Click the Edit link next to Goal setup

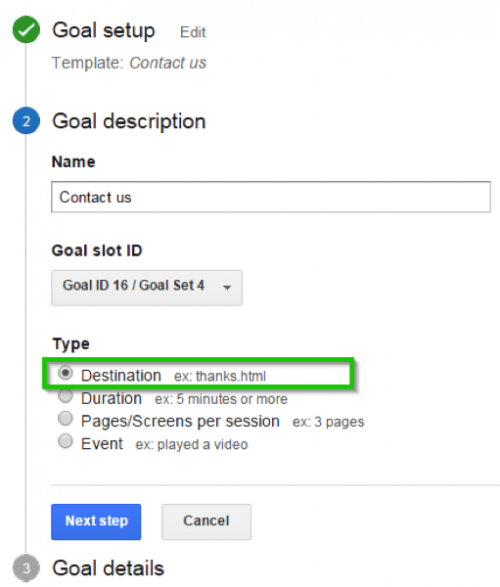tap(193, 32)
